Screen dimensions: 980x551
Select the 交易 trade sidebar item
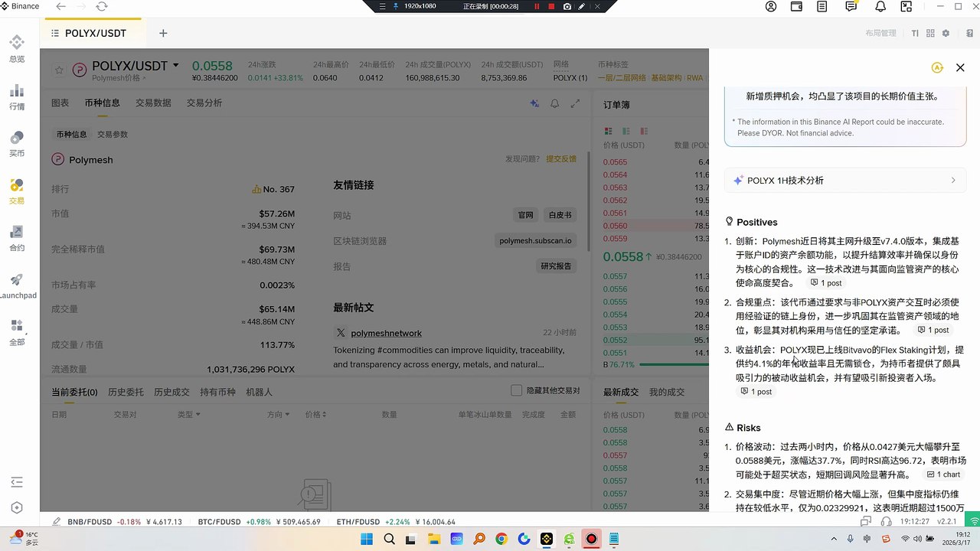(x=17, y=191)
